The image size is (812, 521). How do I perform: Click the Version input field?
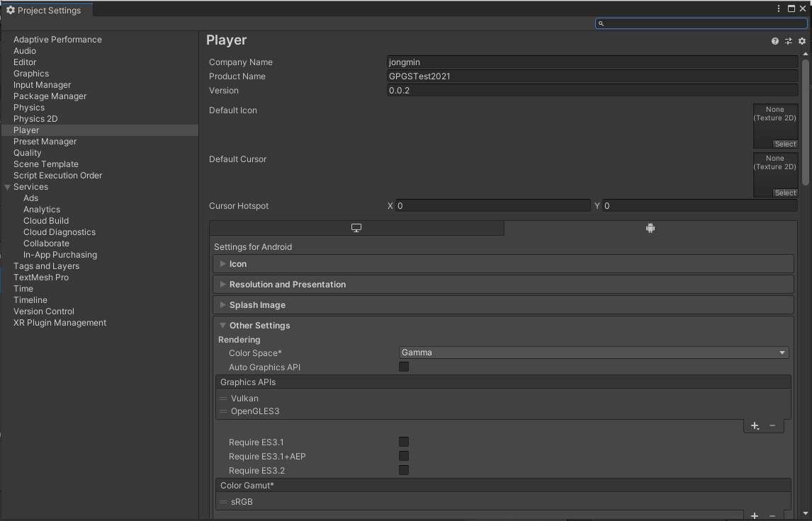point(592,91)
